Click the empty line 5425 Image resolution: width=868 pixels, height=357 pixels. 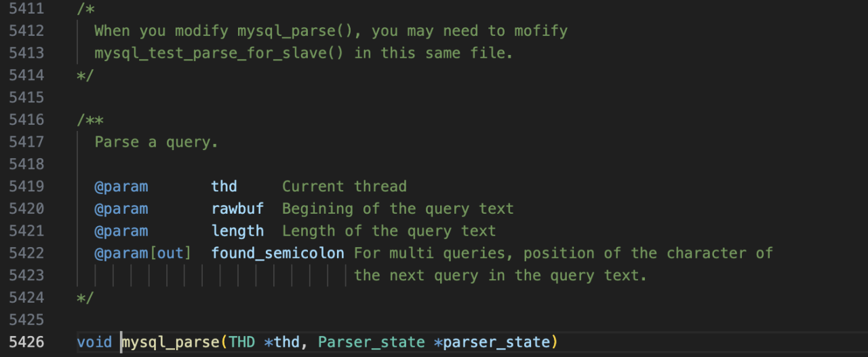[434, 320]
